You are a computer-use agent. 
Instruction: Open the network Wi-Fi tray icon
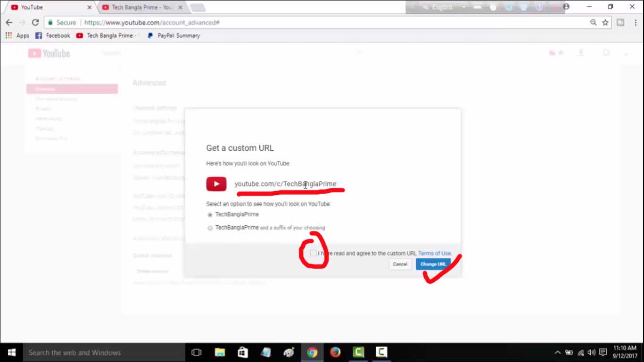pos(581,352)
